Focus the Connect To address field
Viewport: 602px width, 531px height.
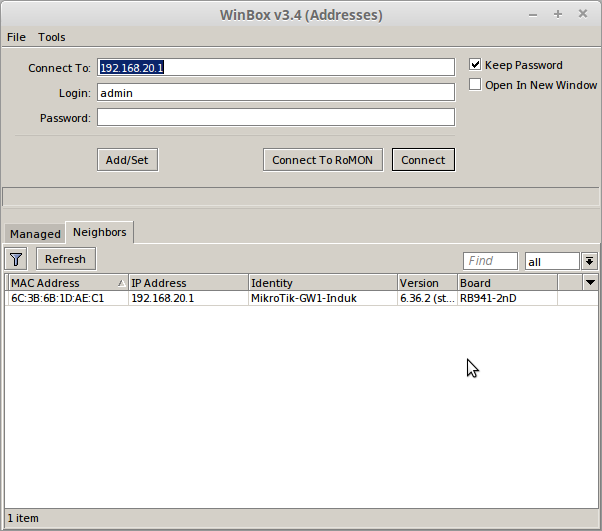click(x=276, y=68)
